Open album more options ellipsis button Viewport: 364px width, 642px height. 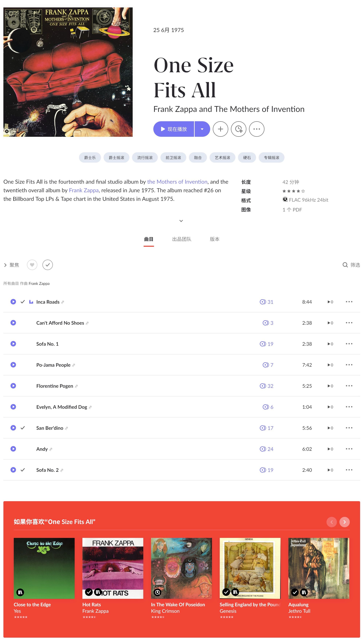[256, 129]
